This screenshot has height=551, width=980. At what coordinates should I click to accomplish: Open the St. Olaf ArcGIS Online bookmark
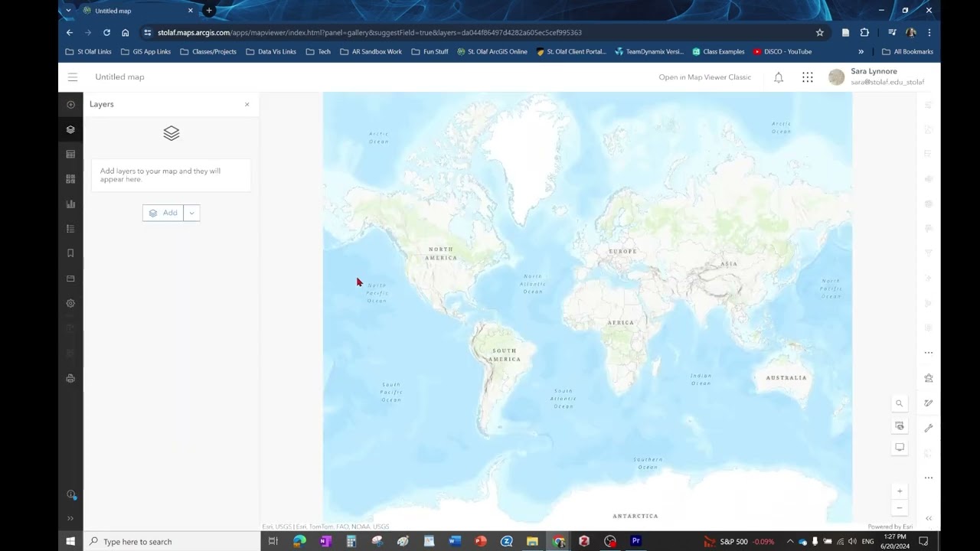point(492,52)
